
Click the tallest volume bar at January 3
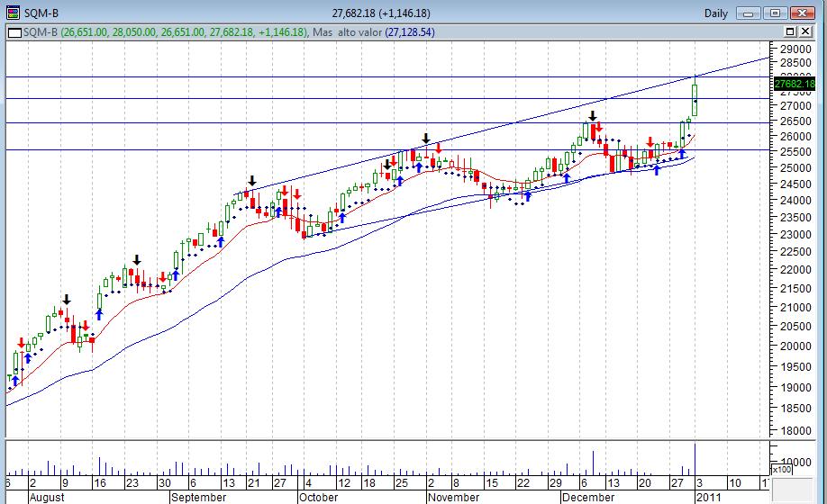(x=695, y=459)
